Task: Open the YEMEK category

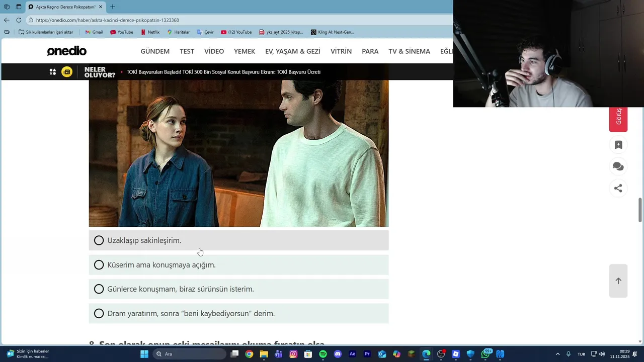Action: coord(245,51)
